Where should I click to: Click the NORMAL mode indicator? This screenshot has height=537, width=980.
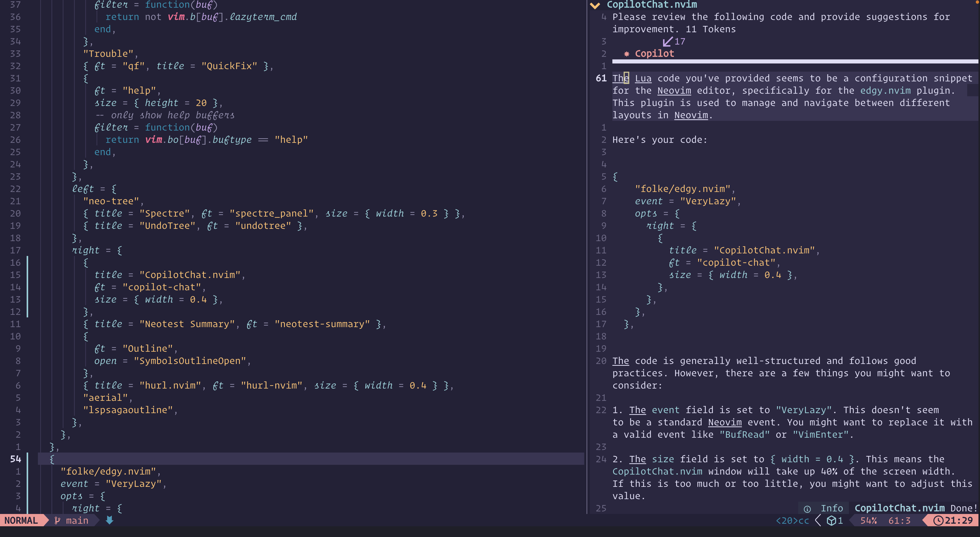tap(21, 520)
